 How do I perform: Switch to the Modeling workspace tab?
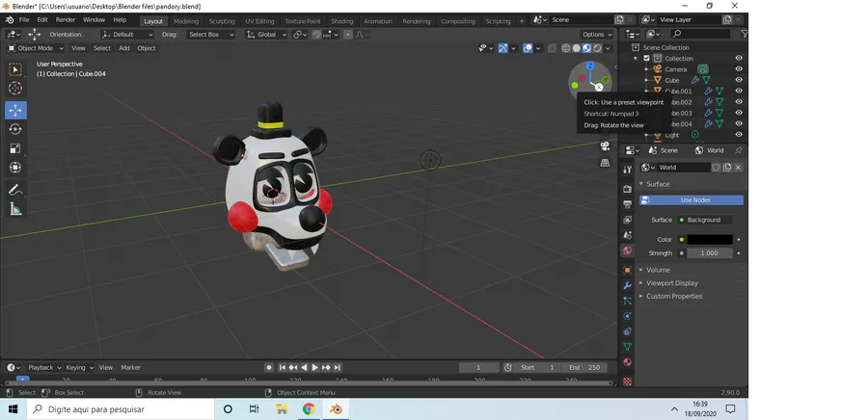(186, 21)
